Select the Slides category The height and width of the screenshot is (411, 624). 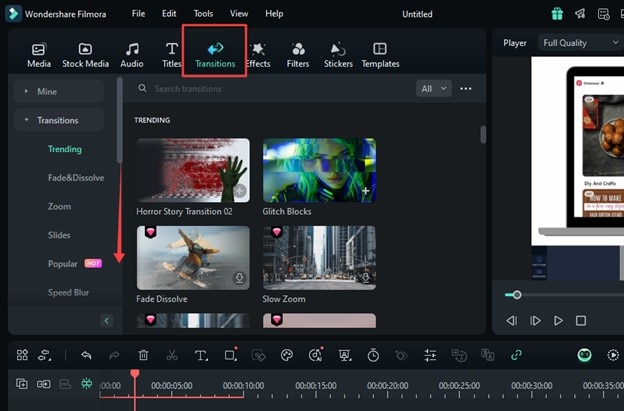coord(59,235)
